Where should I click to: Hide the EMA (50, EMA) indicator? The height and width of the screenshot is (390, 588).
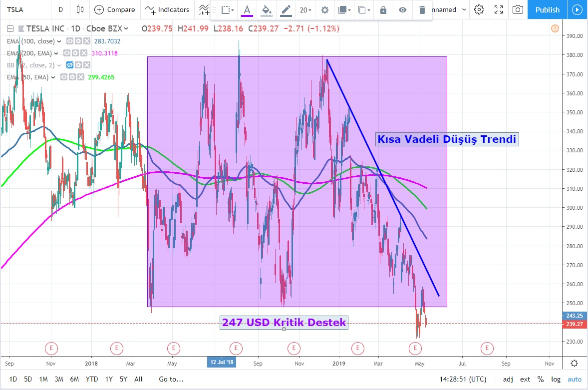64,77
